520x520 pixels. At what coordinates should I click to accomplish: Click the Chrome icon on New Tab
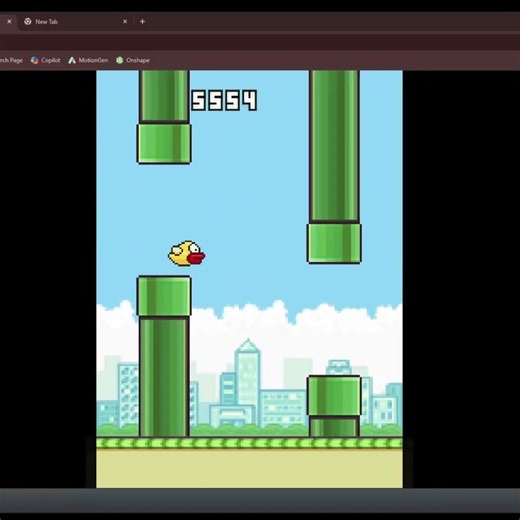pyautogui.click(x=28, y=22)
